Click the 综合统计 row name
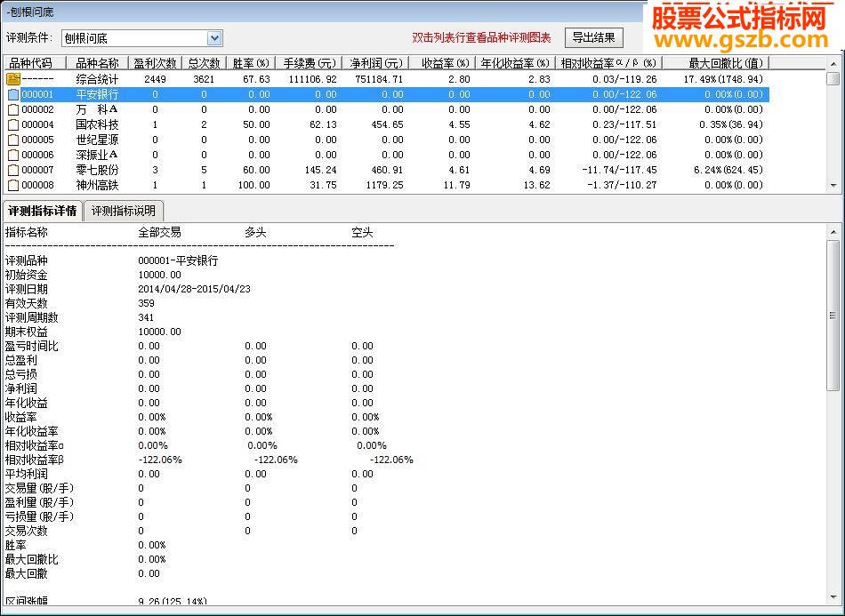 97,79
